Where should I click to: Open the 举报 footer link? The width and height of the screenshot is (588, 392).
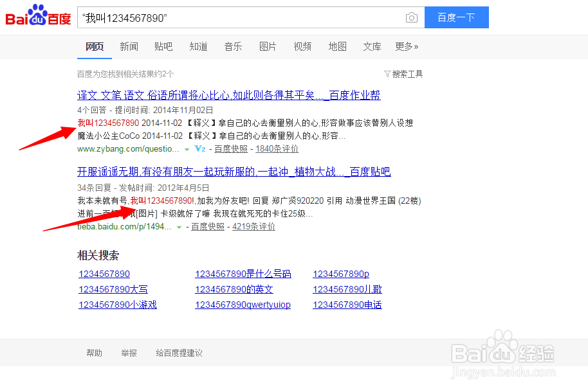coord(129,353)
